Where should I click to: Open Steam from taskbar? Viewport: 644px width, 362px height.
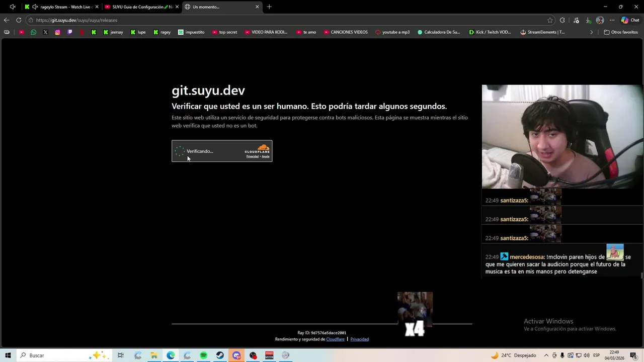(x=220, y=355)
